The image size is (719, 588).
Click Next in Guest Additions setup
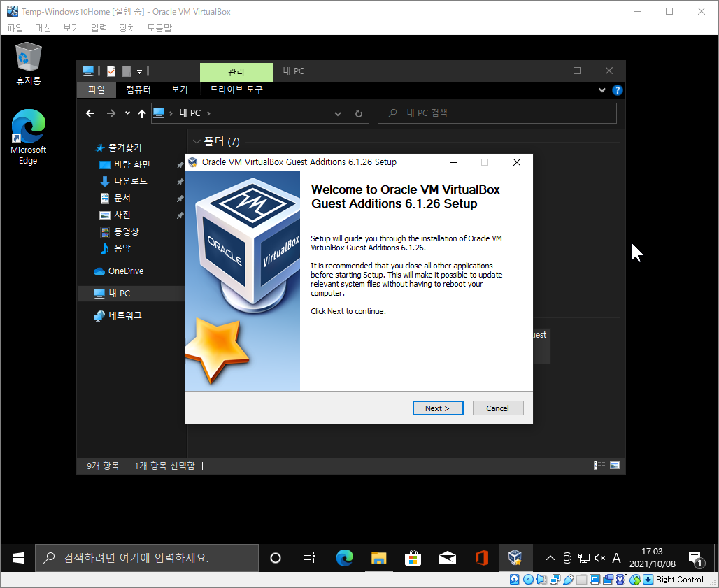tap(437, 408)
